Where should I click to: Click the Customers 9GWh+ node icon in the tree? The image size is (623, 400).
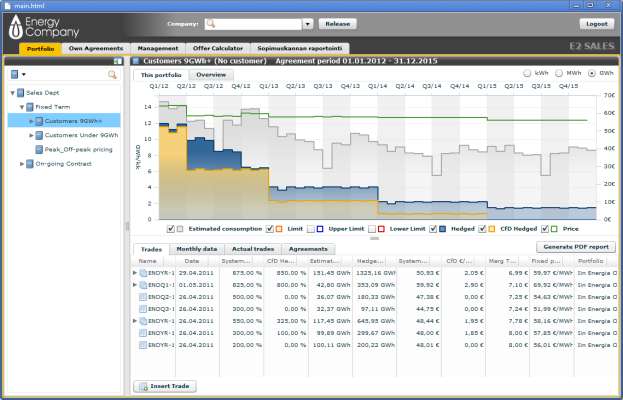coord(39,121)
